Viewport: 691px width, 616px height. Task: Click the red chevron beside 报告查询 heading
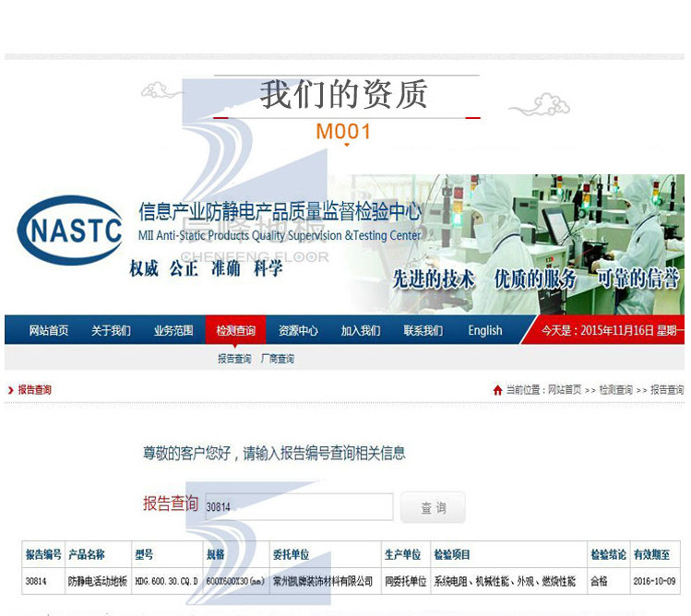tap(11, 390)
